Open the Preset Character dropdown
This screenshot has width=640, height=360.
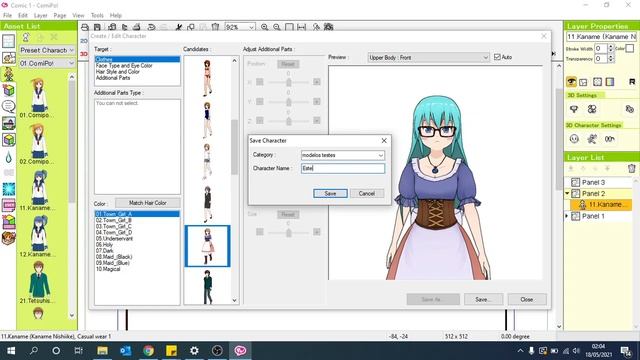coord(47,50)
